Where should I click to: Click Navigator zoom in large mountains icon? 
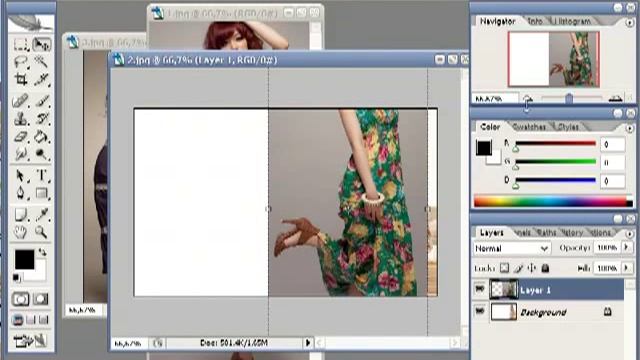(x=616, y=98)
